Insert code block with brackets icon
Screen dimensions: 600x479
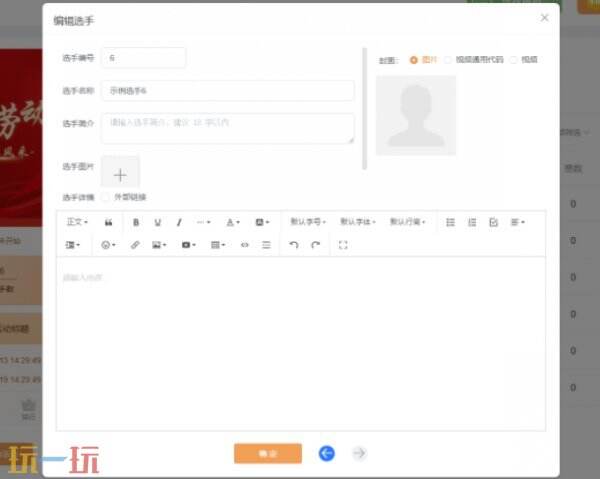click(245, 245)
